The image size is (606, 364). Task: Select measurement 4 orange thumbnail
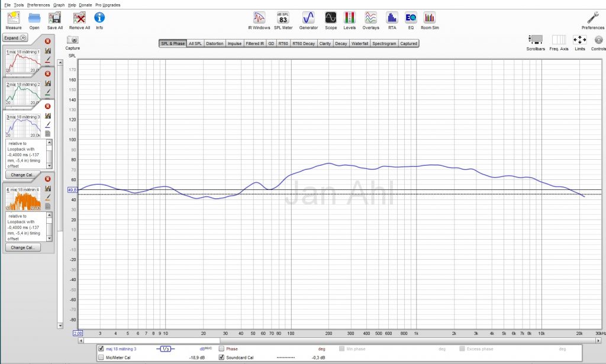pyautogui.click(x=23, y=199)
